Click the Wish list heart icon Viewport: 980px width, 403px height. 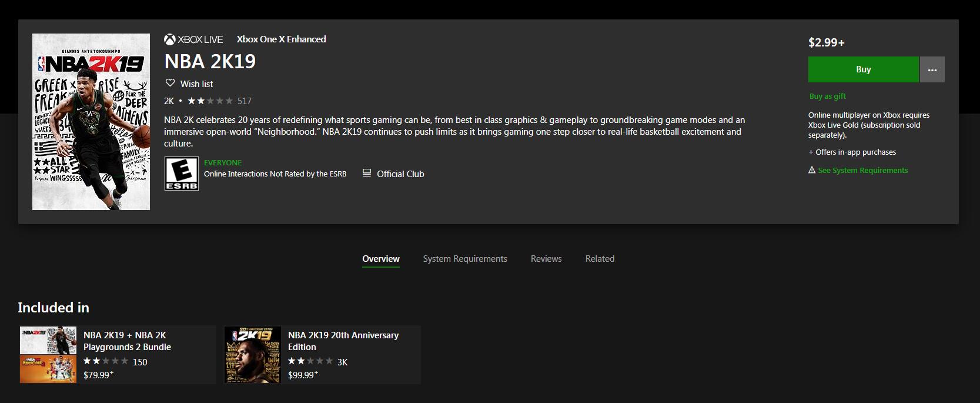tap(170, 83)
